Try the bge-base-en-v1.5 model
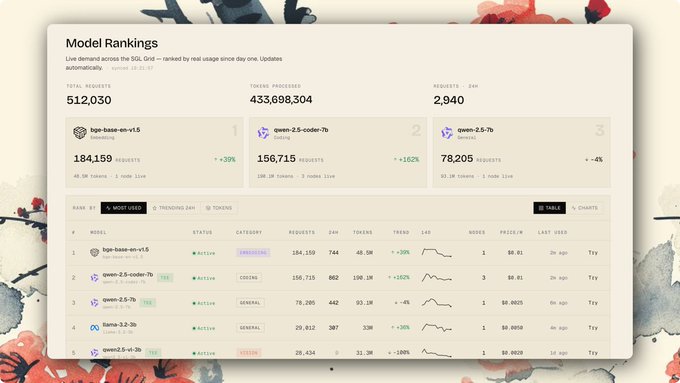The width and height of the screenshot is (680, 383). pos(593,252)
